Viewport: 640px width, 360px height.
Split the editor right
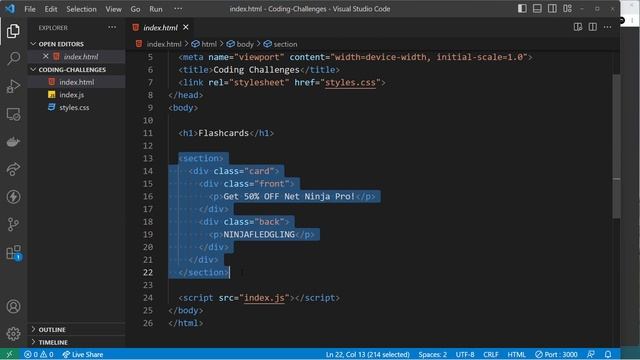[x=593, y=27]
